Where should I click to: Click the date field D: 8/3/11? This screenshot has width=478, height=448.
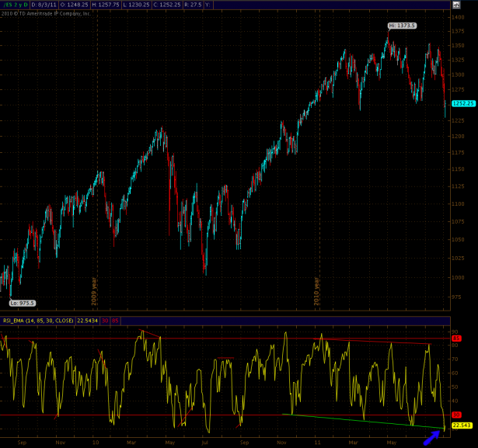pyautogui.click(x=44, y=5)
